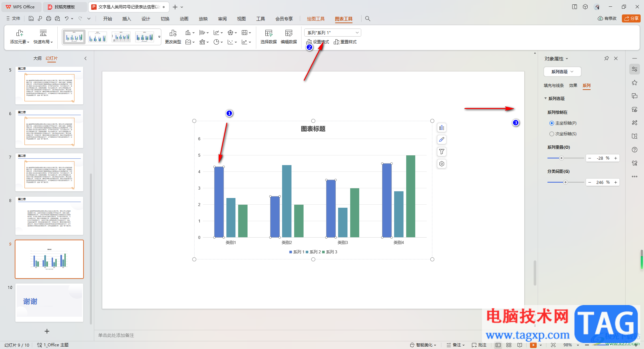Expand Add Element dropdown (添加元素)
The width and height of the screenshot is (644, 349).
(19, 37)
